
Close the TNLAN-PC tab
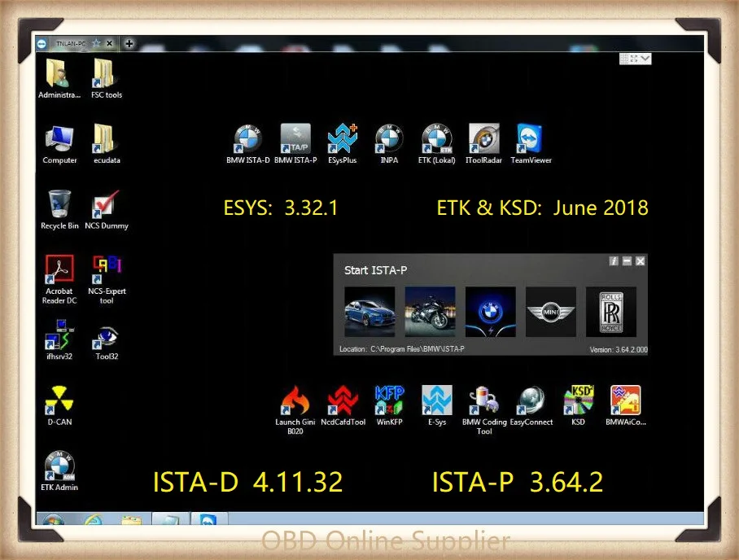pyautogui.click(x=109, y=43)
